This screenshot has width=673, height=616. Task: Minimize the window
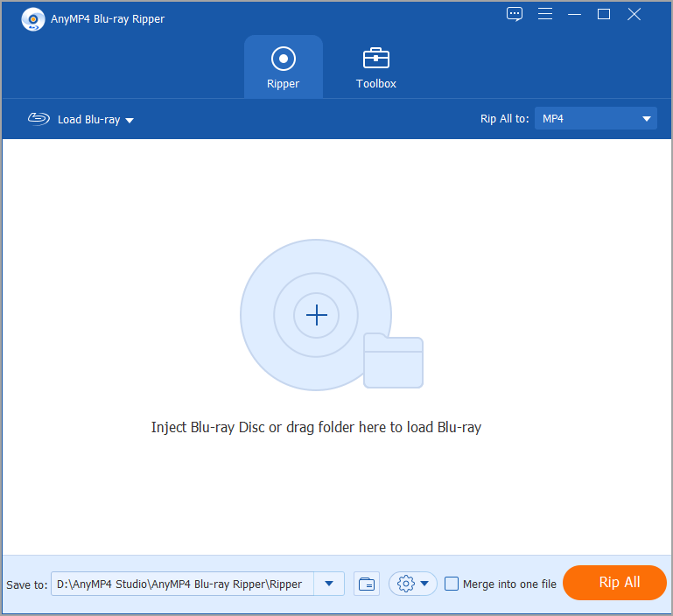pos(574,14)
